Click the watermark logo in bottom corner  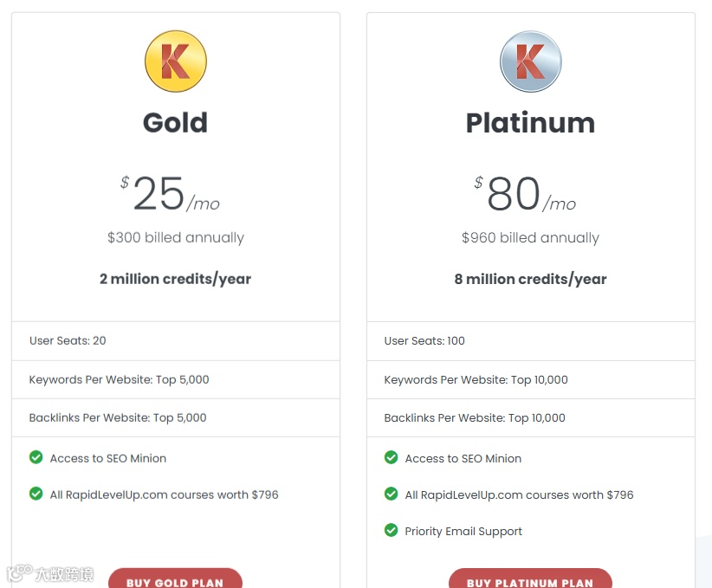point(50,573)
